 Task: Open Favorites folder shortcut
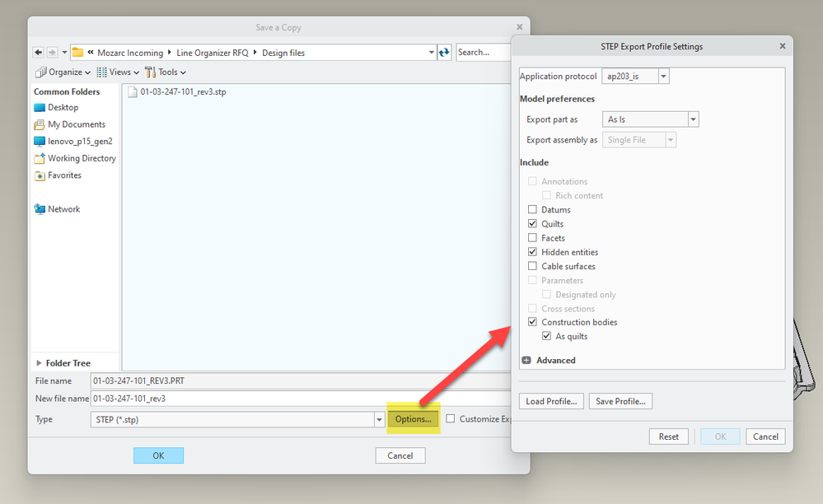coord(58,175)
